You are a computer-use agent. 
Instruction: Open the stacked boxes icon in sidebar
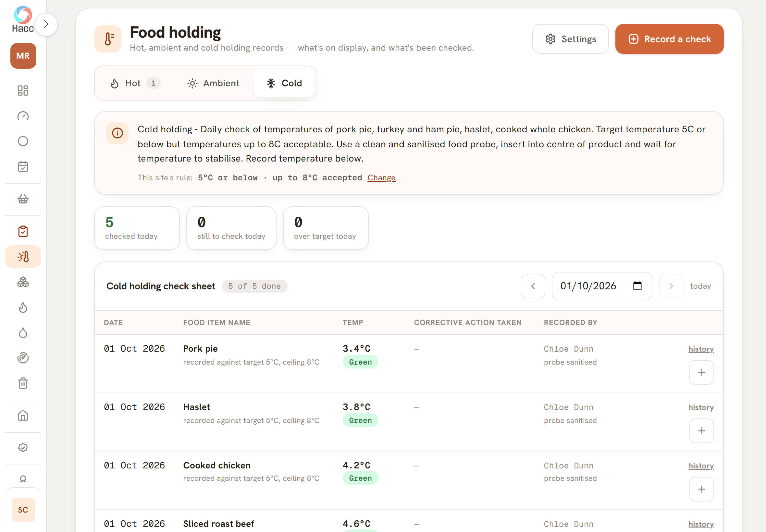23,282
